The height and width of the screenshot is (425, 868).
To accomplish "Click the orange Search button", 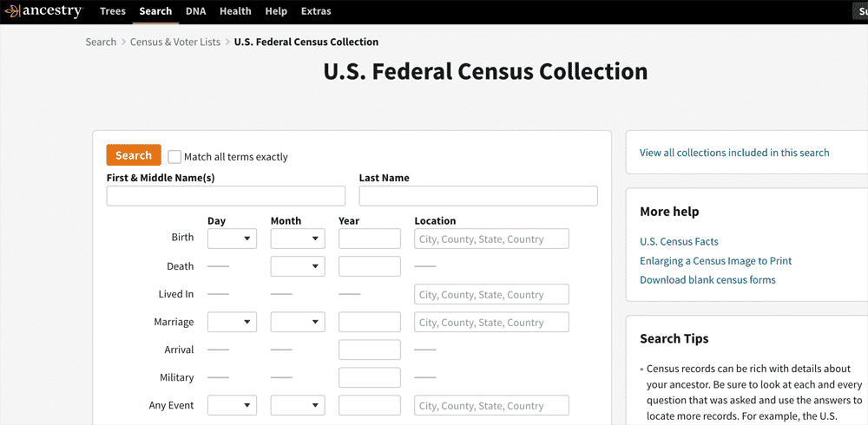I will click(134, 155).
